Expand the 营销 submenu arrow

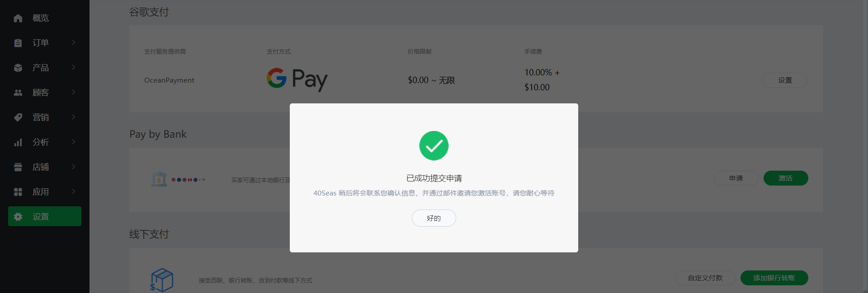[73, 117]
